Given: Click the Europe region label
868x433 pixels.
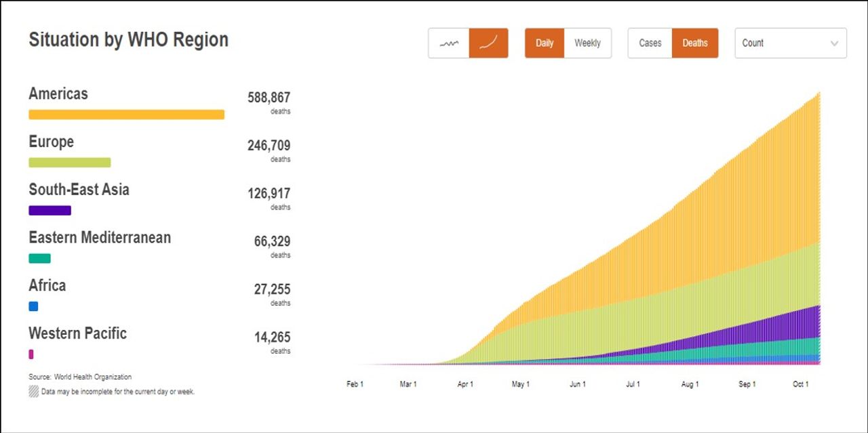Looking at the screenshot, I should pos(52,142).
